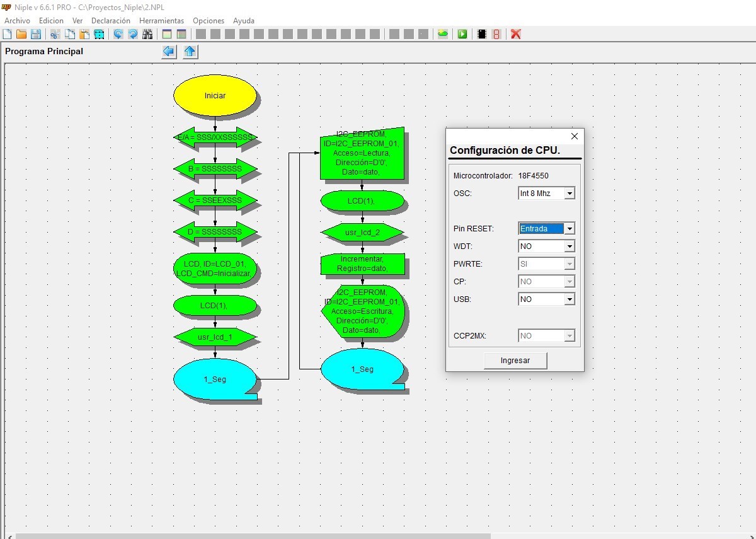This screenshot has width=756, height=539.
Task: Paste with the clipboard toolbar icon
Action: pos(84,34)
